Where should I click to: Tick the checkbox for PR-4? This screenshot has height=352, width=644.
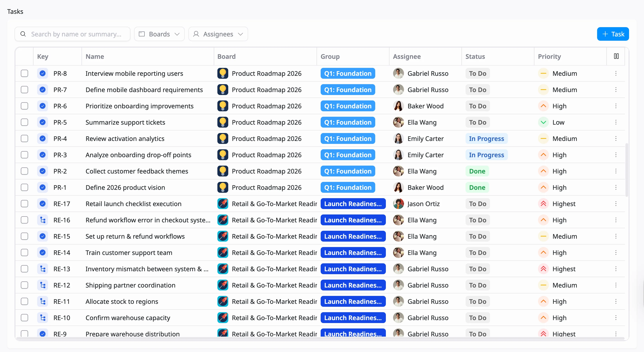tap(24, 138)
